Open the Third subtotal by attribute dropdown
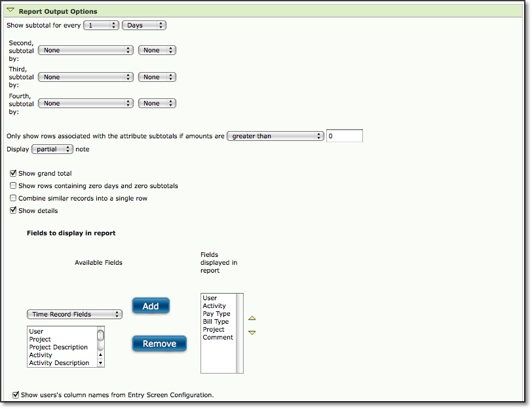The height and width of the screenshot is (409, 532). (x=85, y=77)
